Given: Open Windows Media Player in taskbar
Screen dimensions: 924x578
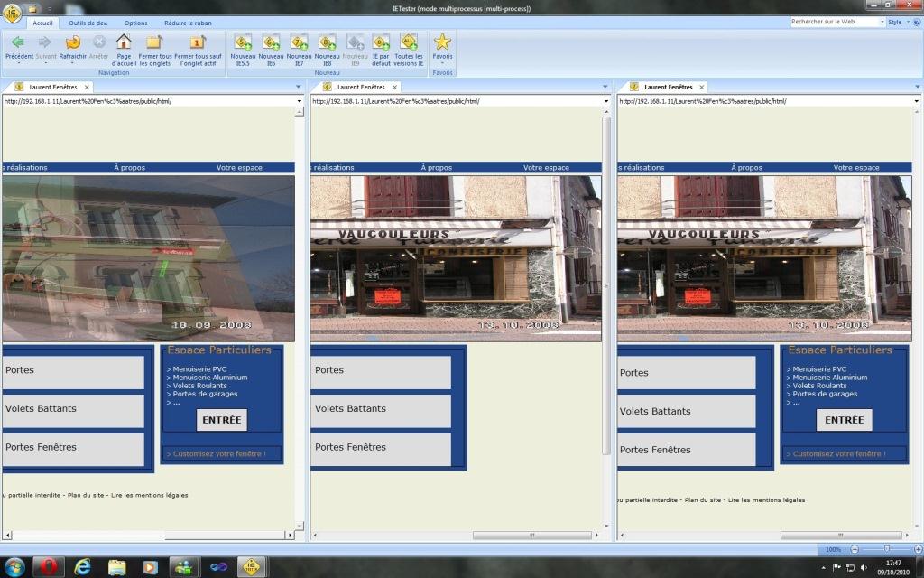Looking at the screenshot, I should click(x=150, y=567).
